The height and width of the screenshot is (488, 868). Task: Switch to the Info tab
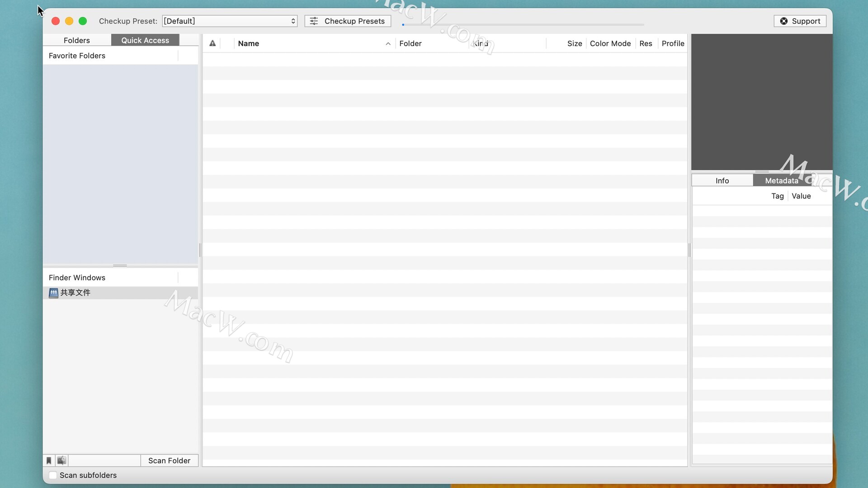(722, 181)
